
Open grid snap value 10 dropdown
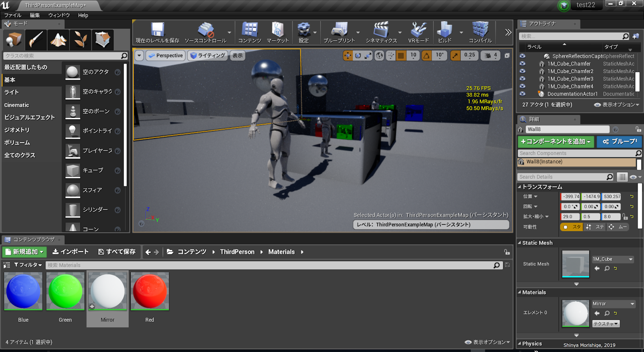[413, 56]
